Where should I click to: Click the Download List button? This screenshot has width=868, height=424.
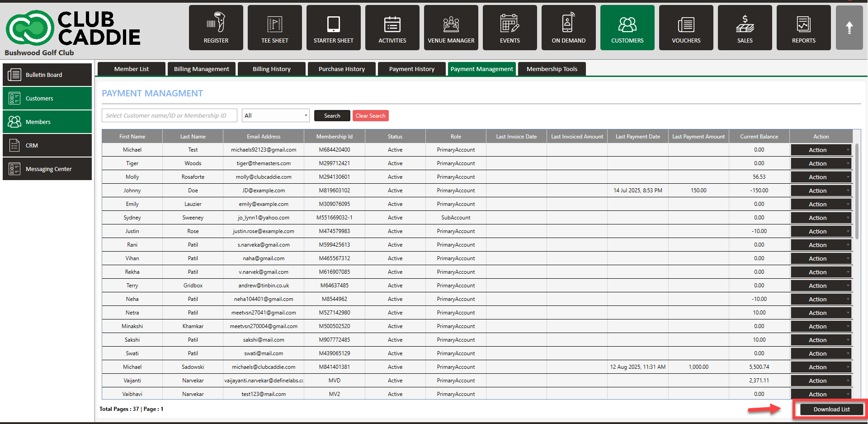click(831, 409)
